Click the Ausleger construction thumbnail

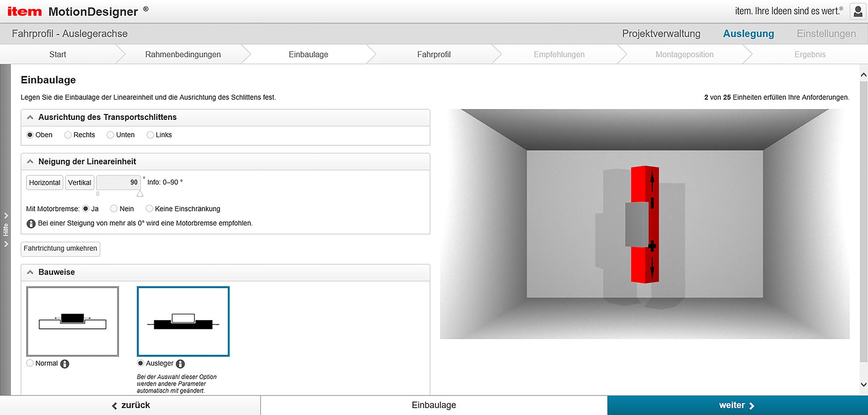(x=183, y=321)
